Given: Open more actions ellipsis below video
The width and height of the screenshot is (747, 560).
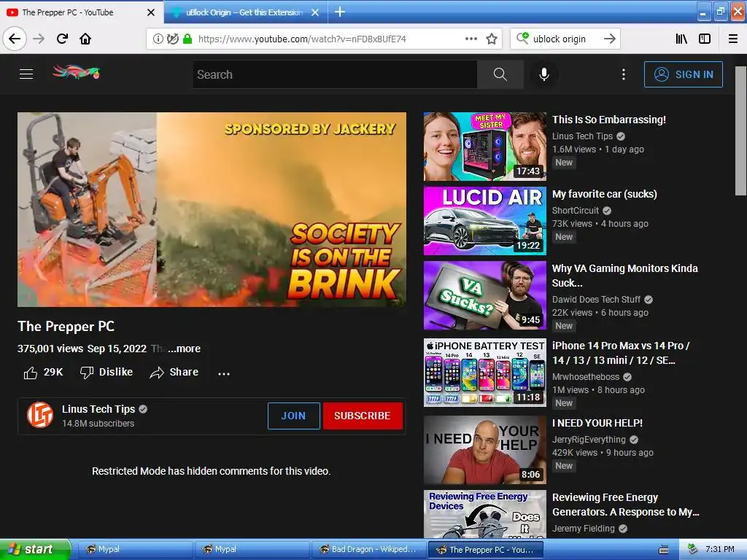Looking at the screenshot, I should 224,373.
